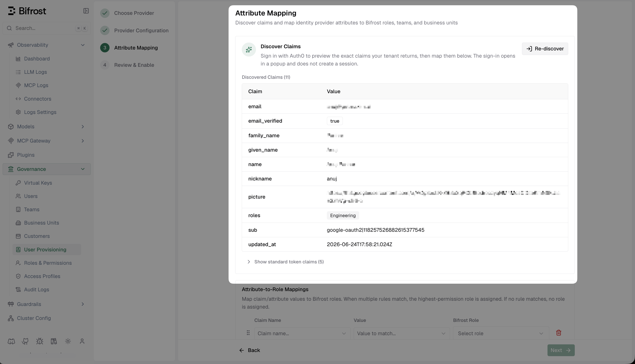Click the sub value 'google-oauth2|118257526882615377545'
The height and width of the screenshot is (364, 635).
click(375, 230)
